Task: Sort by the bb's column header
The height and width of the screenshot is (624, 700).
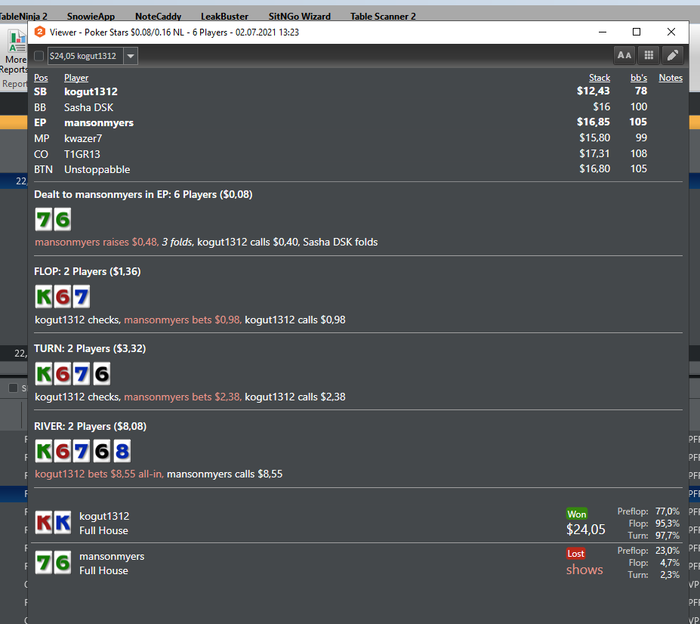Action: (x=638, y=78)
